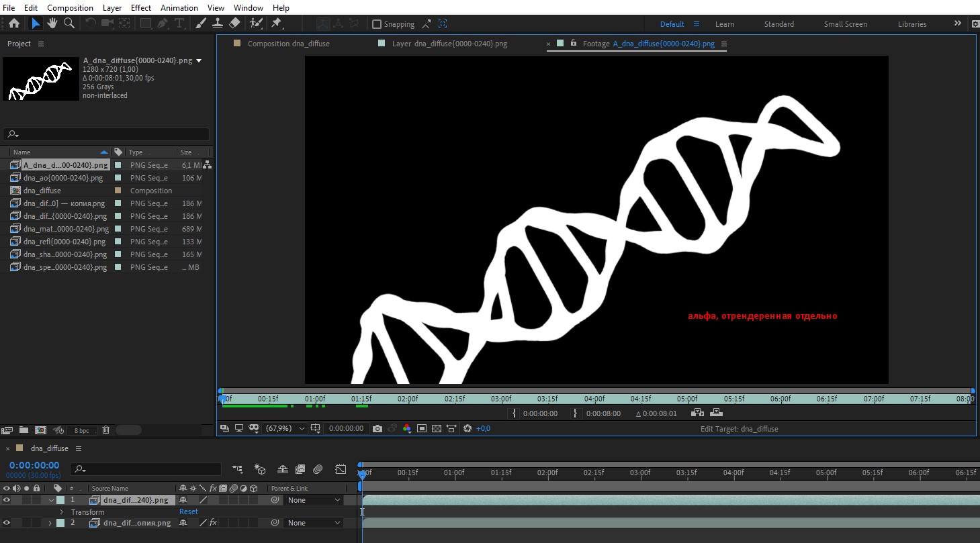Select the Rectangle shape tool
Viewport: 980px width, 543px height.
144,23
